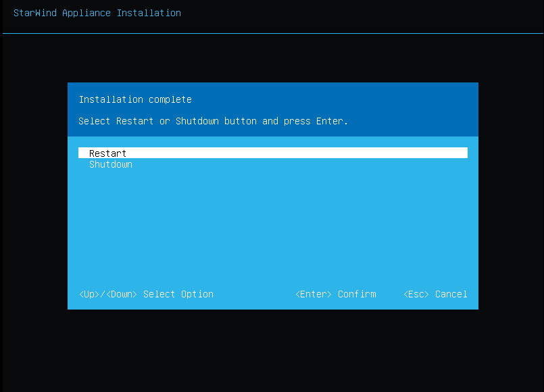Select the Restart option
Screen dimensions: 544x392
[x=273, y=153]
